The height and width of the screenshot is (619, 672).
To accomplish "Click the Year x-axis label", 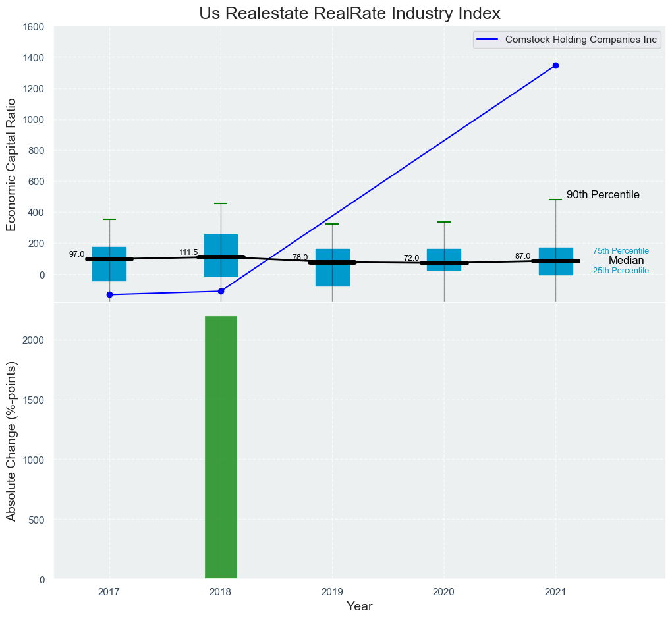I will (359, 606).
